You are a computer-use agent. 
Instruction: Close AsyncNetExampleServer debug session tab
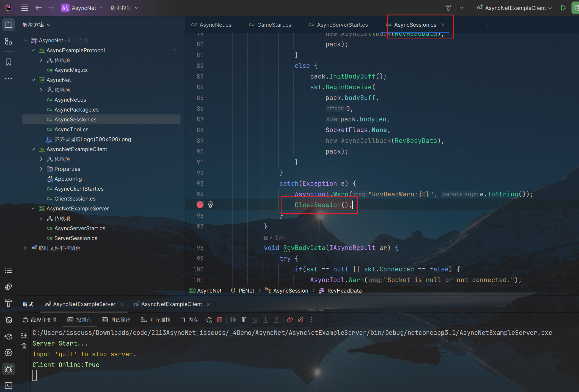pos(122,304)
